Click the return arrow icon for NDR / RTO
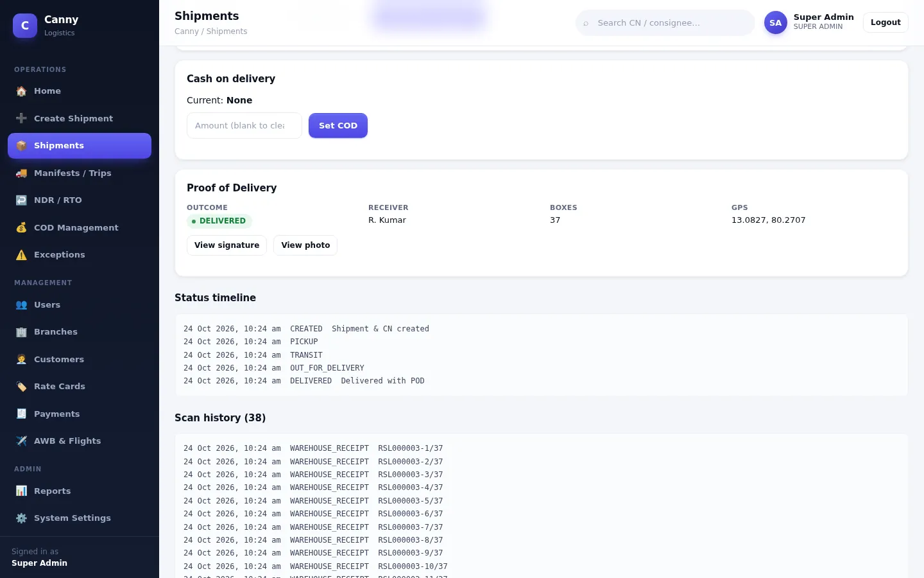 coord(21,200)
